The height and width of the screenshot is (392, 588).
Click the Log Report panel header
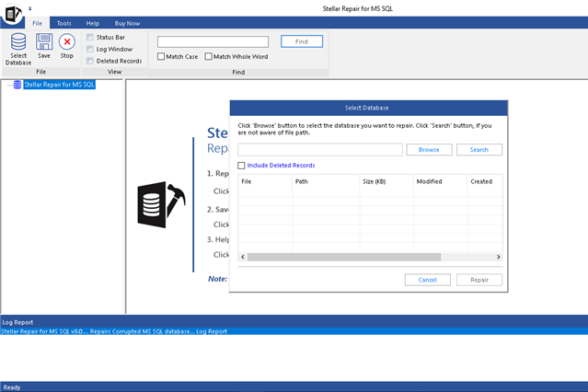[x=294, y=322]
